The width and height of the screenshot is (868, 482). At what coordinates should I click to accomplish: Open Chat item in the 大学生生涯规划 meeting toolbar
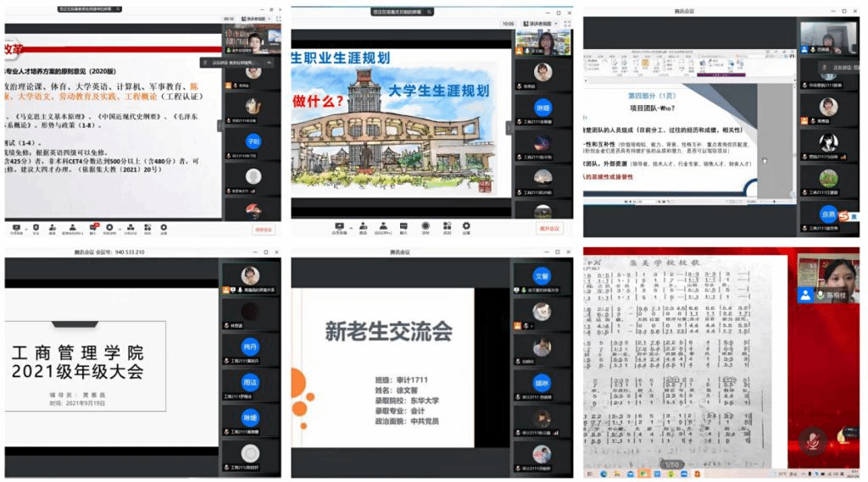pos(403,226)
